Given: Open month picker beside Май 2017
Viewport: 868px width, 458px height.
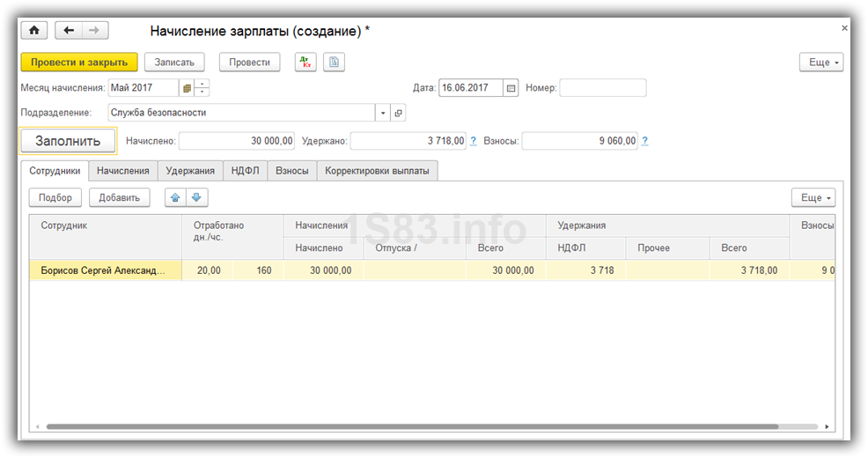Looking at the screenshot, I should (187, 88).
